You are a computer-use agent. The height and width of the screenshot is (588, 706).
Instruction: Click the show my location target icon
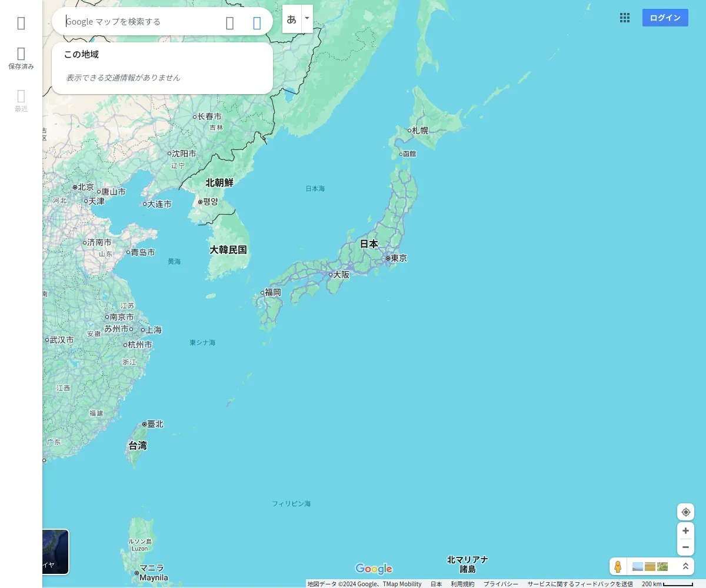[x=685, y=512]
